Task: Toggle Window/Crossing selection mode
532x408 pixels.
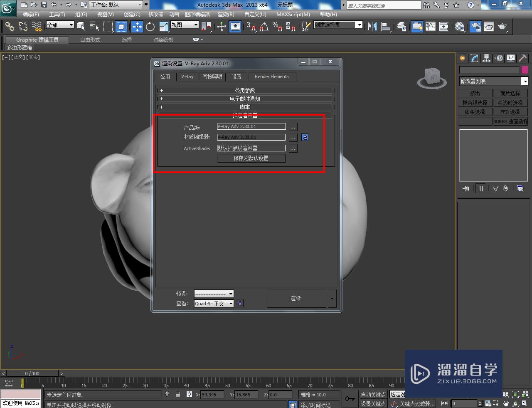Action: tap(121, 27)
